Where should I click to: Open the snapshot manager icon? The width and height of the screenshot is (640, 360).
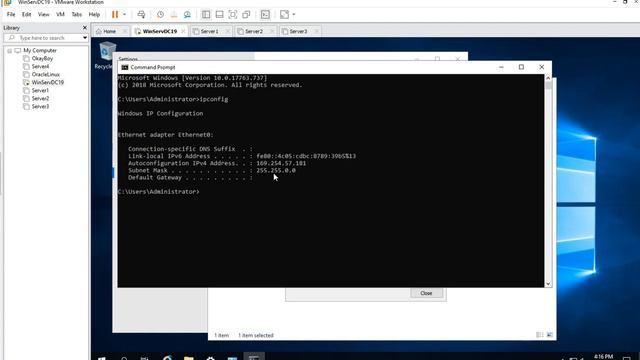[x=187, y=15]
